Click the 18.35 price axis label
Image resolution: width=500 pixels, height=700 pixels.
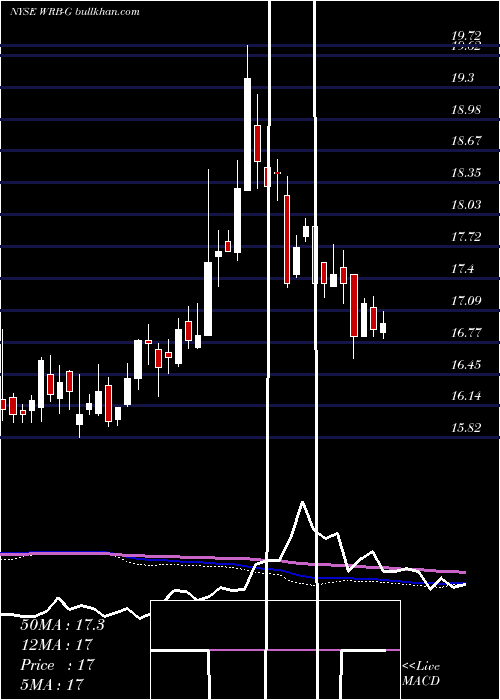pos(466,173)
